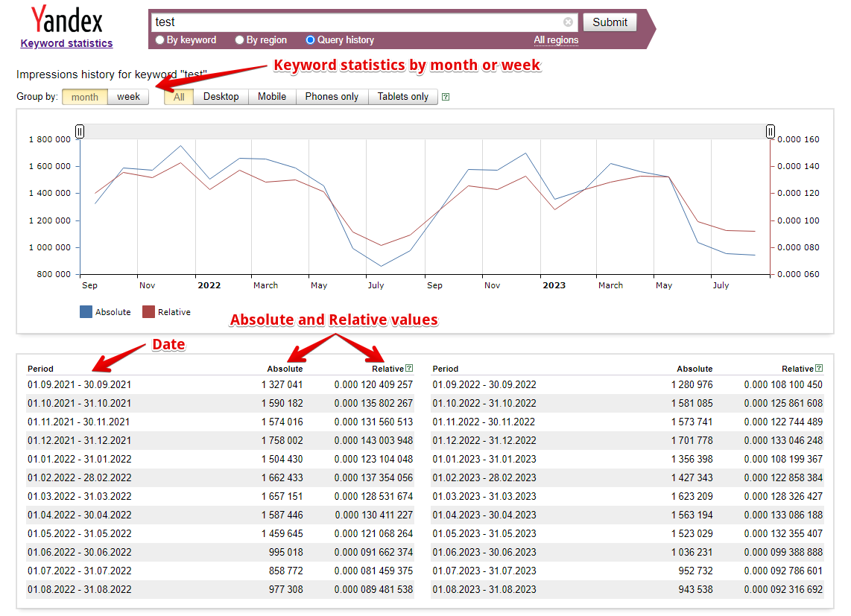This screenshot has width=851, height=616.
Task: Switch to the Mobile device tab
Action: [x=272, y=97]
